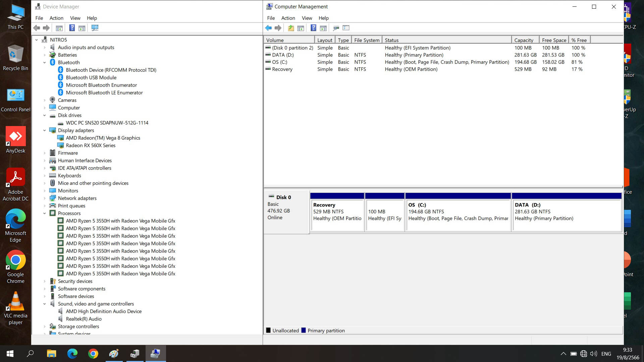Launch Adobe Acrobat DC from desktop

click(x=15, y=184)
